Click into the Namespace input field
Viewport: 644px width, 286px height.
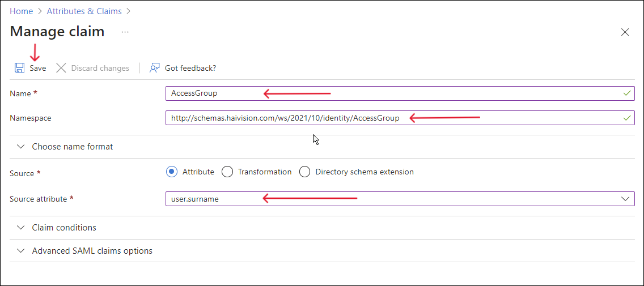coord(283,118)
